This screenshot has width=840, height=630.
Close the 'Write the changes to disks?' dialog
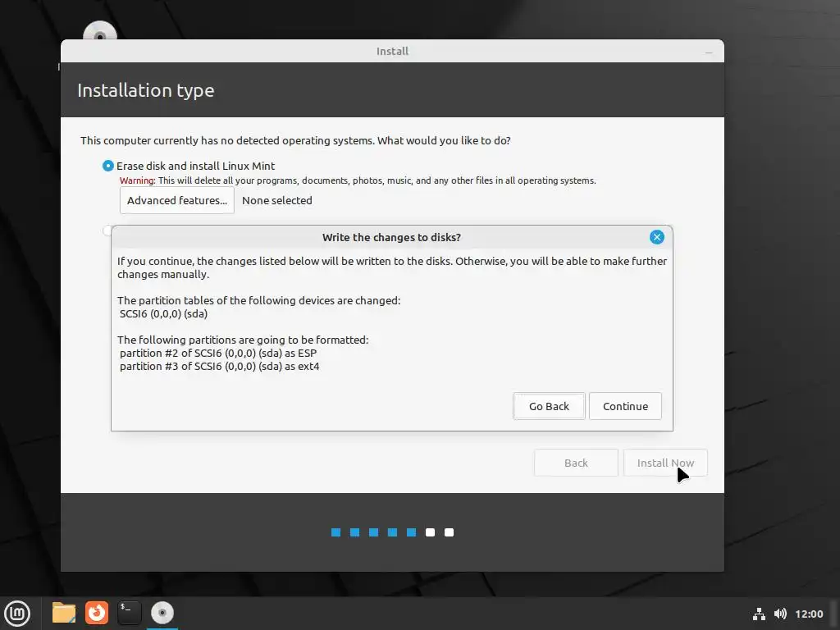[x=657, y=237]
